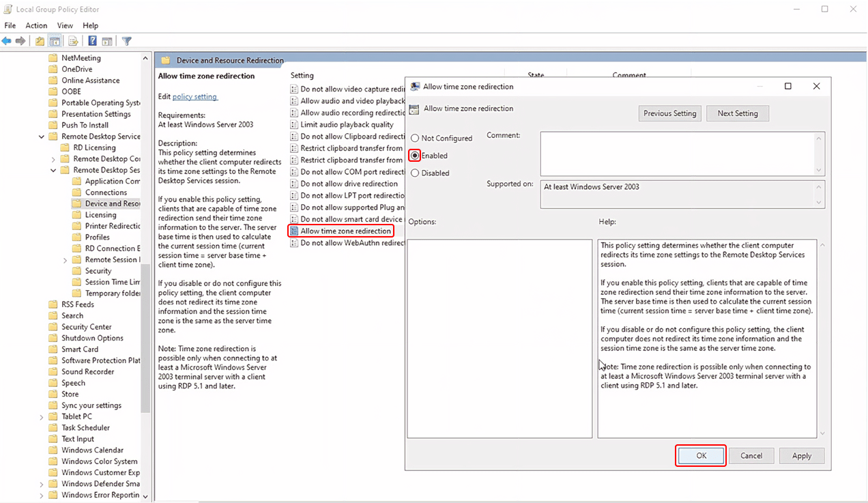Choose the Disabled radio button
868x503 pixels.
click(415, 173)
